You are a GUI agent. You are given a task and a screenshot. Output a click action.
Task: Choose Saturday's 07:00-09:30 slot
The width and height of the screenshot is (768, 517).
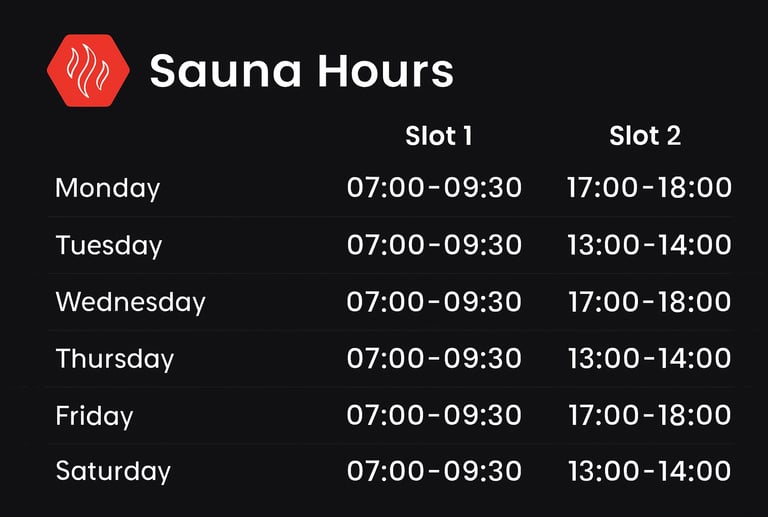[x=434, y=471]
